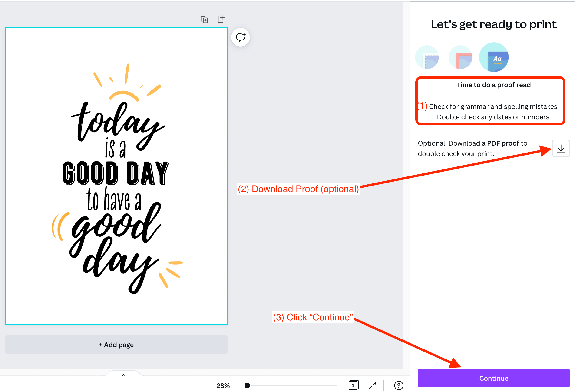Click the add new page icon above canvas
This screenshot has height=392, width=575.
221,19
